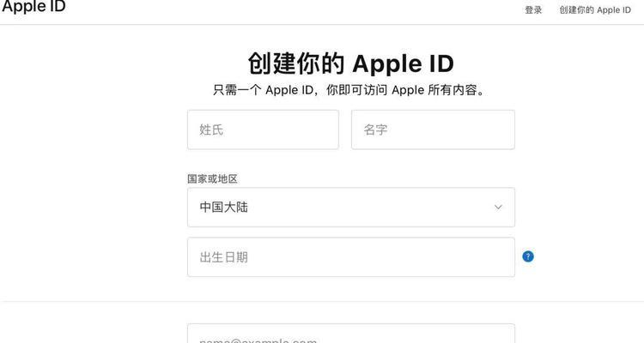Click the 名字 placeholder text
This screenshot has height=343, width=644.
[x=375, y=129]
